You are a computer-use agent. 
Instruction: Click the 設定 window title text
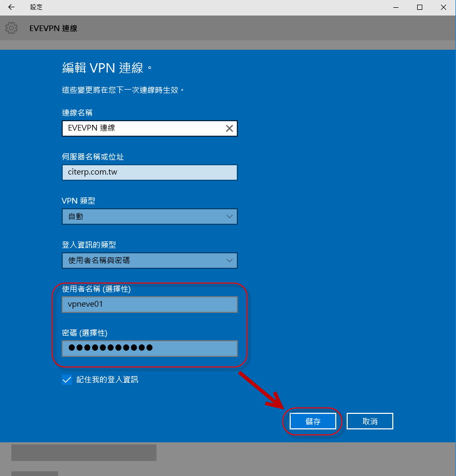tap(36, 7)
